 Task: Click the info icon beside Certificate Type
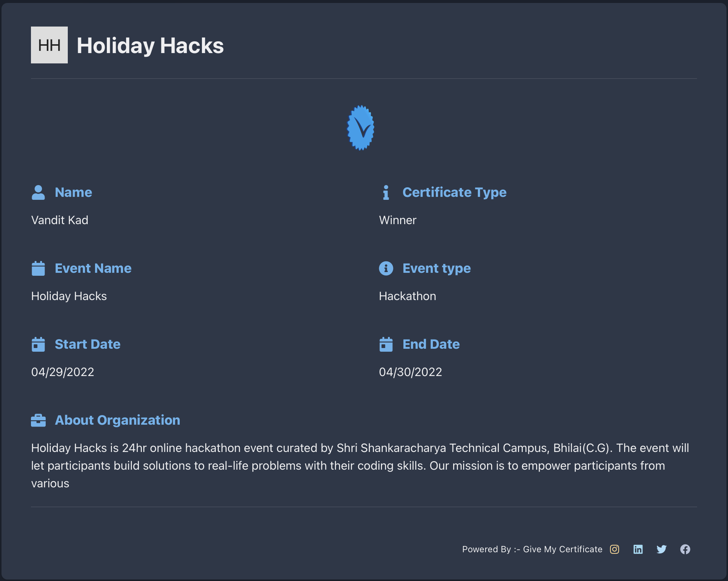point(386,192)
